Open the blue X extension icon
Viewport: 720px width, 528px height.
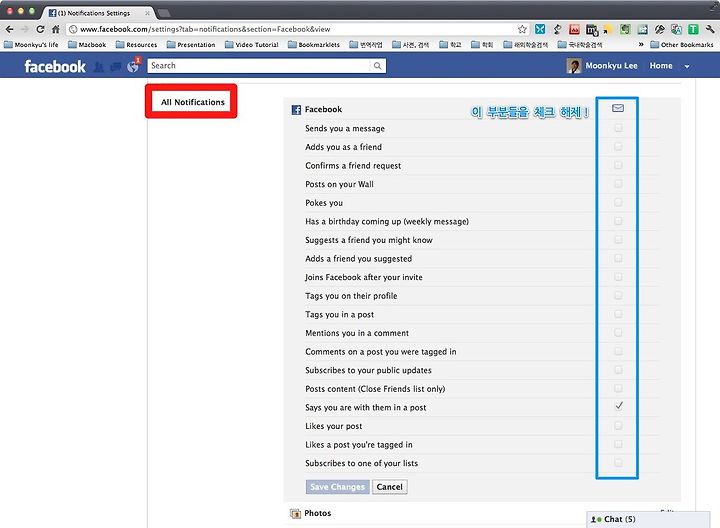[540, 29]
